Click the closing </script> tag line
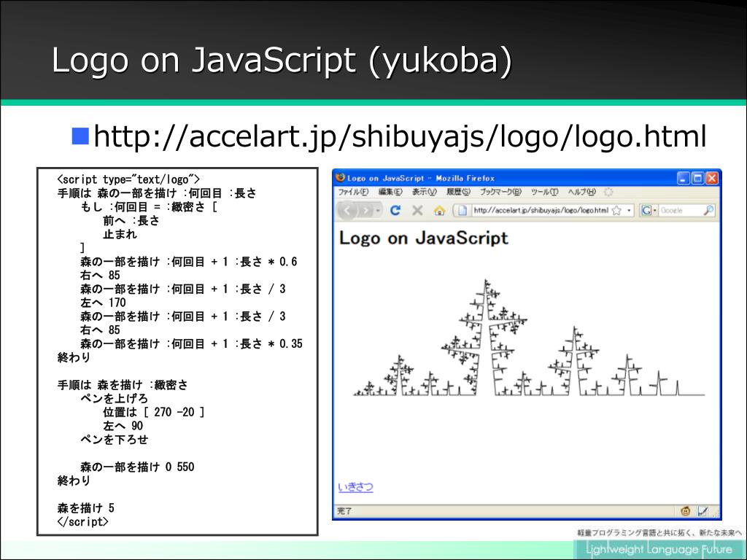The height and width of the screenshot is (560, 747). coord(83,521)
